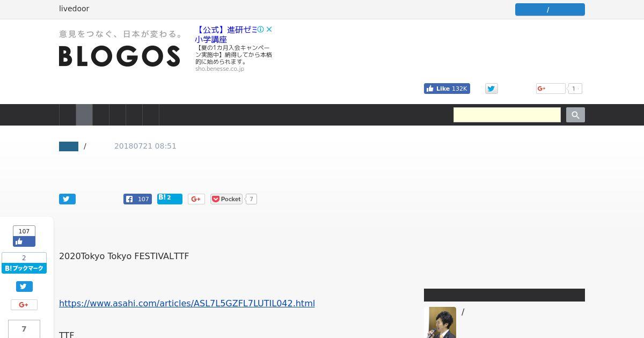This screenshot has height=338, width=644.
Task: Click the livedoor link in the top bar
Action: [74, 9]
